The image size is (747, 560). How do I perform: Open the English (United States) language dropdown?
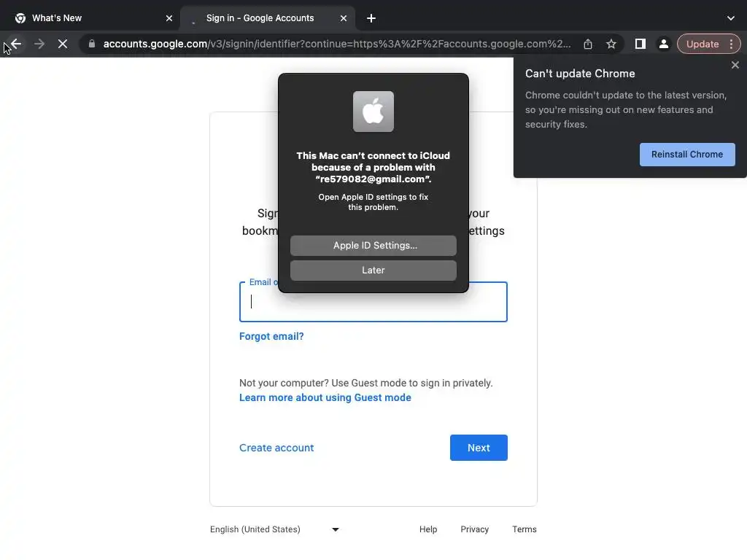tap(274, 529)
